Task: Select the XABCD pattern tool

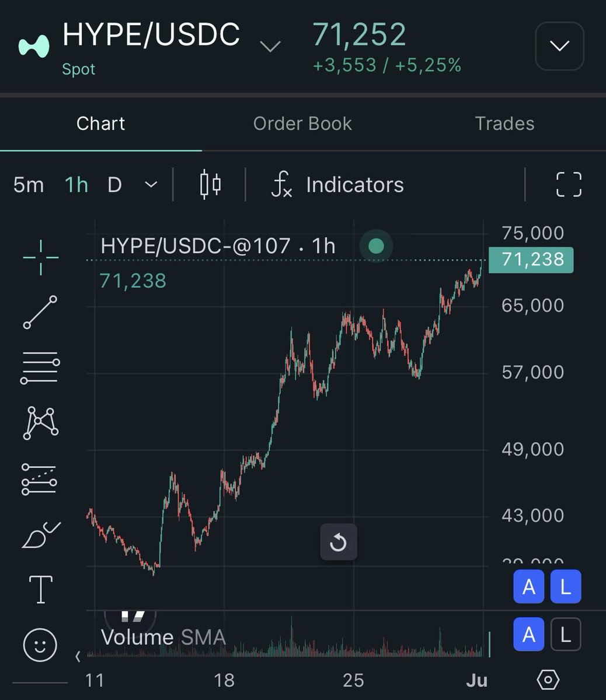Action: pos(40,423)
